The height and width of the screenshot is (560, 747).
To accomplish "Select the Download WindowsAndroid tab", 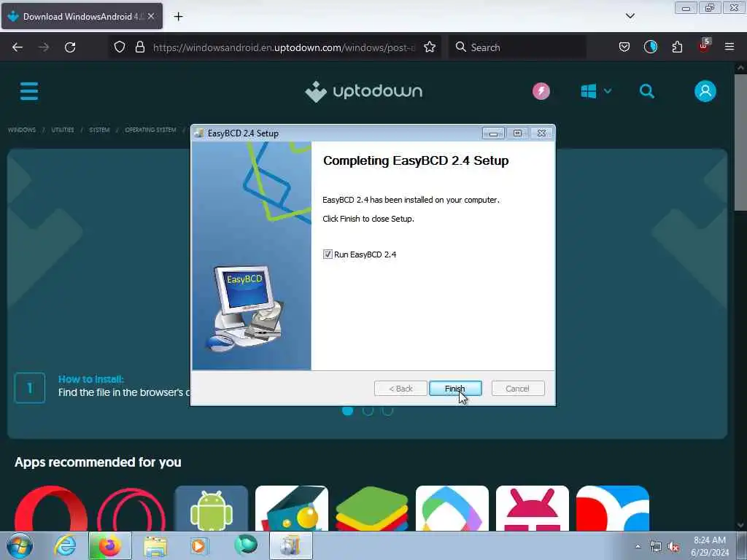I will click(x=82, y=16).
